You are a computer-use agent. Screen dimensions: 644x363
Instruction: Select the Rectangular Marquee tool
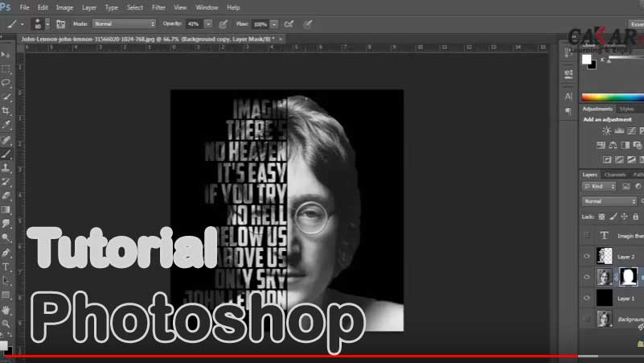coord(6,68)
